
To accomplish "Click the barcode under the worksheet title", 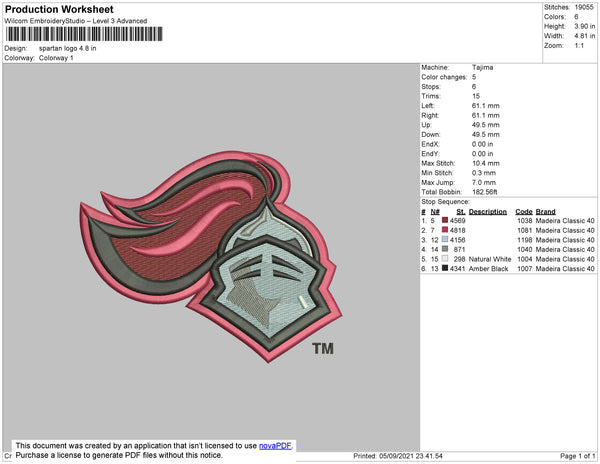I will click(84, 34).
